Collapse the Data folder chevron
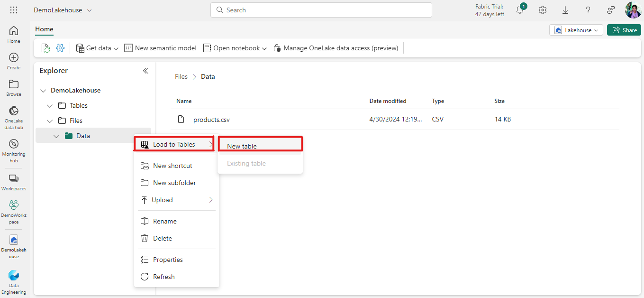The image size is (644, 298). pyautogui.click(x=57, y=136)
